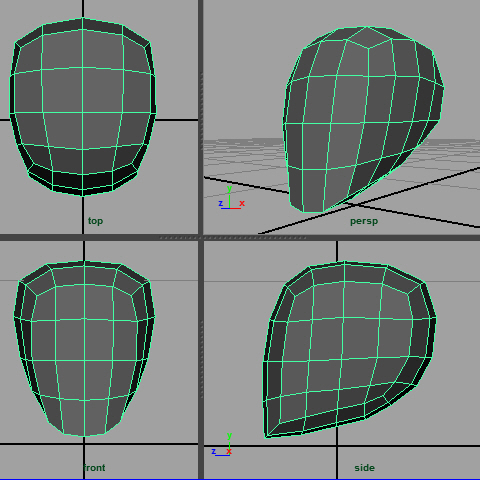
Task: Click the blue z axis label in side view
Action: point(214,452)
